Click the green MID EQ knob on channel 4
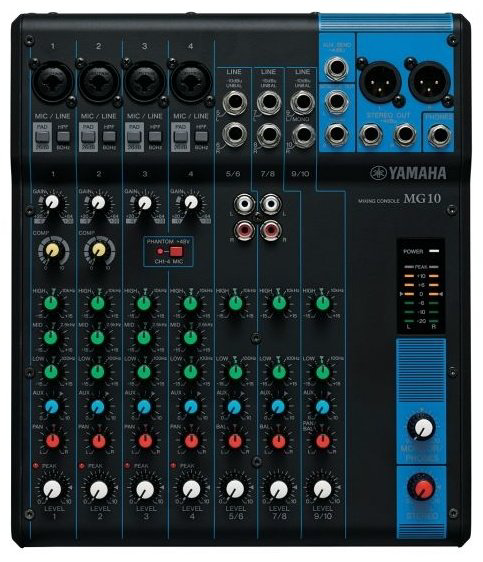The width and height of the screenshot is (483, 562). (x=190, y=338)
